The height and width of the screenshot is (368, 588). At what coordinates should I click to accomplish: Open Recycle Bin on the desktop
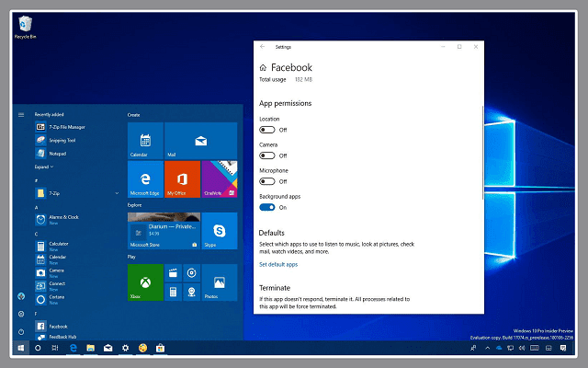point(27,26)
